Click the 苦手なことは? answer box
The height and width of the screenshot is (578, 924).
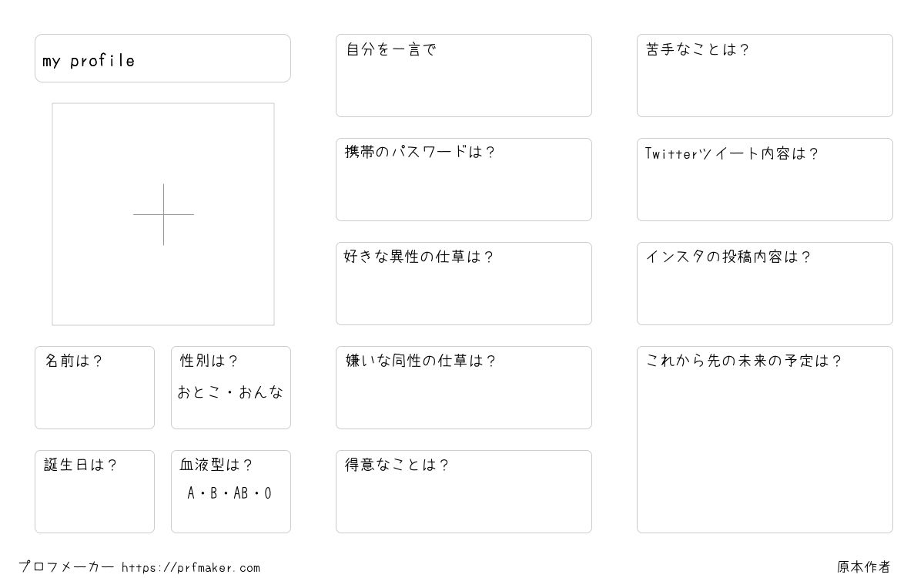click(x=765, y=76)
